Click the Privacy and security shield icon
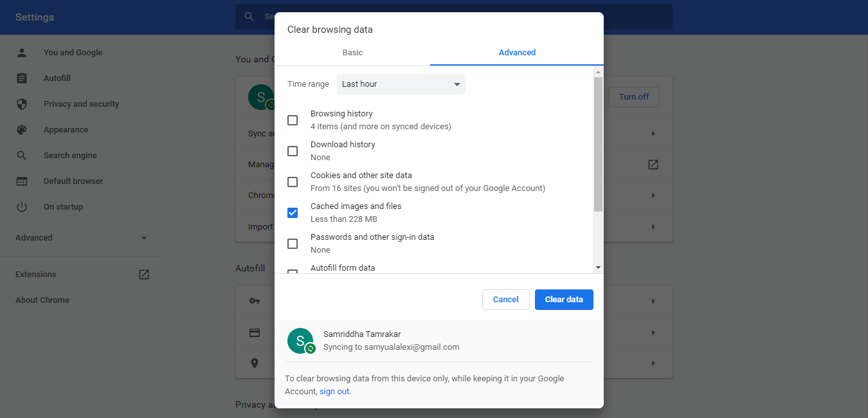 22,104
